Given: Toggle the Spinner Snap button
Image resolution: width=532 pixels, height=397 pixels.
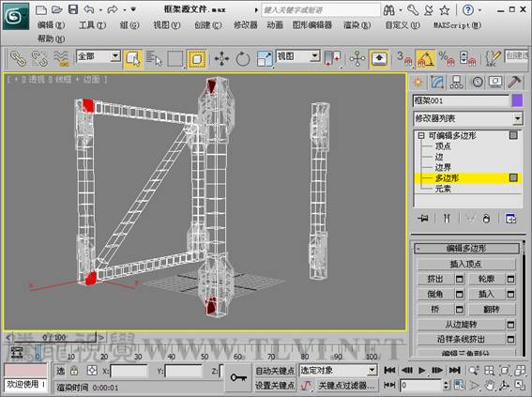Looking at the screenshot, I should click(468, 58).
